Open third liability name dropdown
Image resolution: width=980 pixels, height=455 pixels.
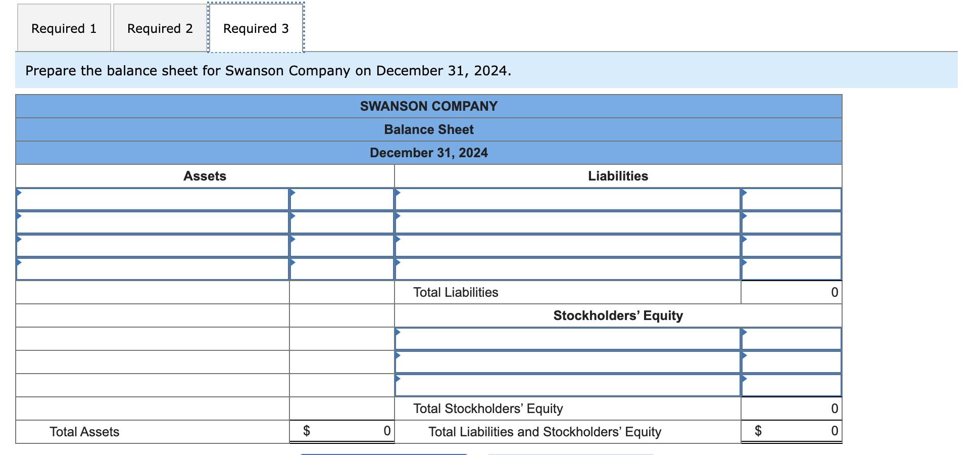click(568, 246)
